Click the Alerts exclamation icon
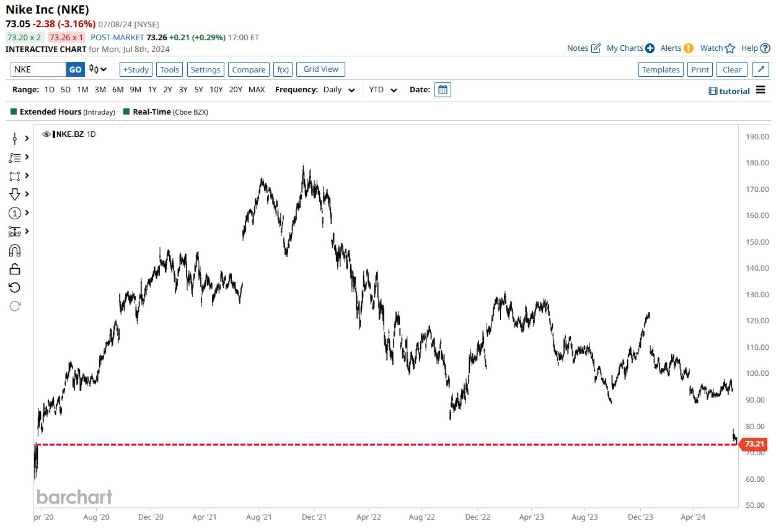The image size is (776, 532). (688, 48)
